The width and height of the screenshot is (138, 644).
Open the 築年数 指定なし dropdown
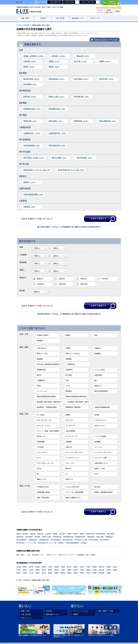point(40,292)
